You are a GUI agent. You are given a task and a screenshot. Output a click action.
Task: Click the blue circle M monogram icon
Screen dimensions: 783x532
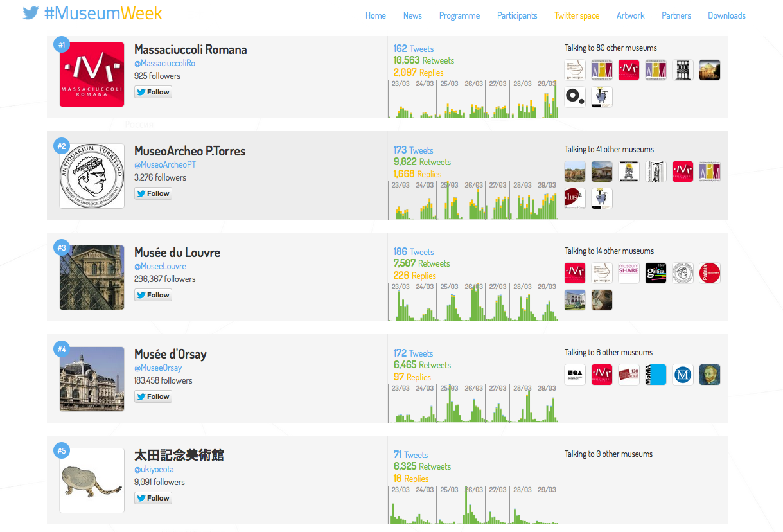(683, 375)
